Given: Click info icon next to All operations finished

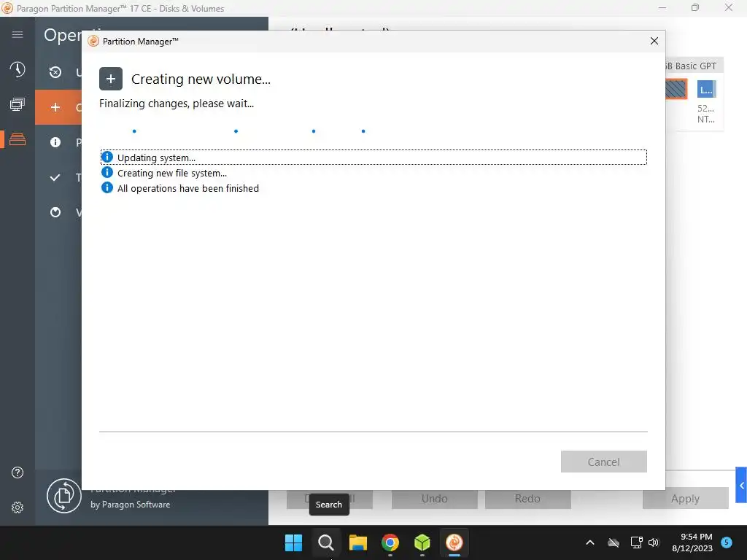Looking at the screenshot, I should coord(107,187).
